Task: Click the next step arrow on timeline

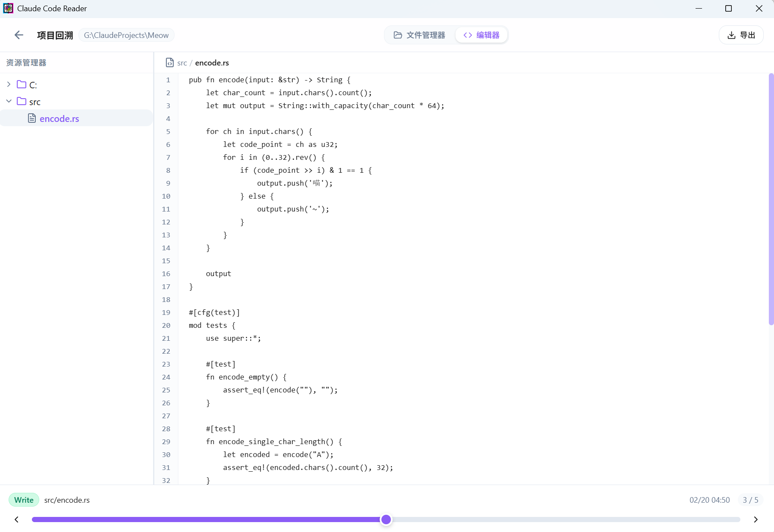Action: coord(756,520)
